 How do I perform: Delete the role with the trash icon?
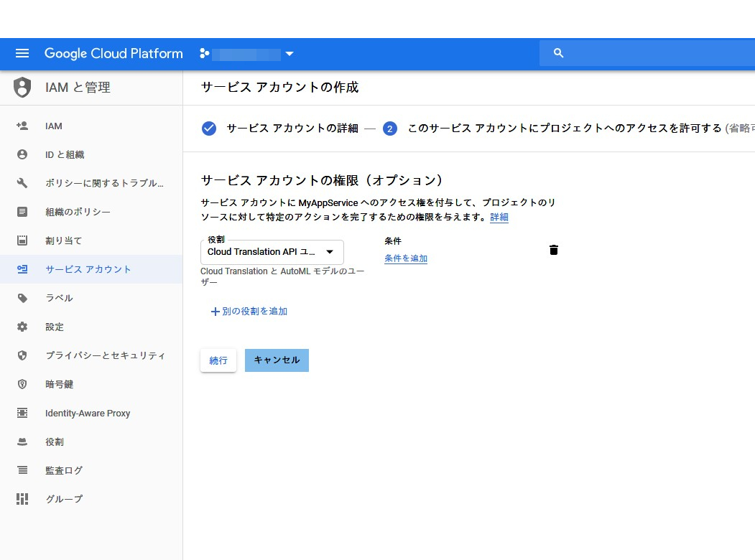click(553, 250)
